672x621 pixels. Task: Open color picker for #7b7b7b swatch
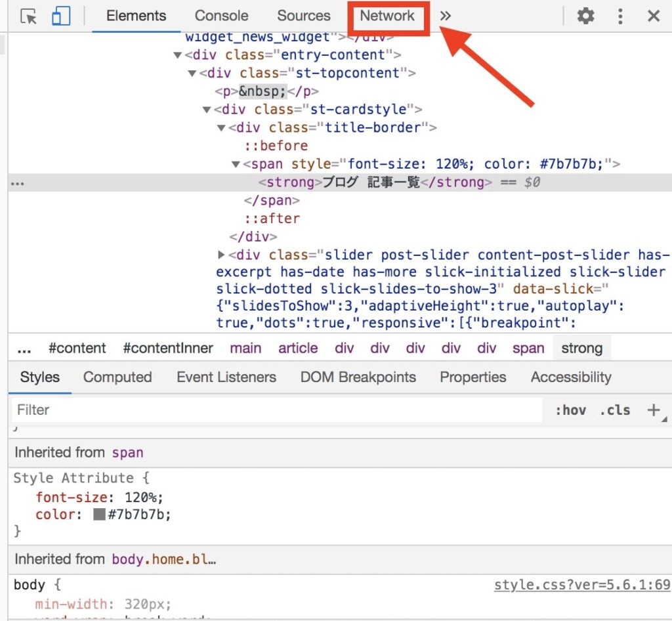point(100,514)
